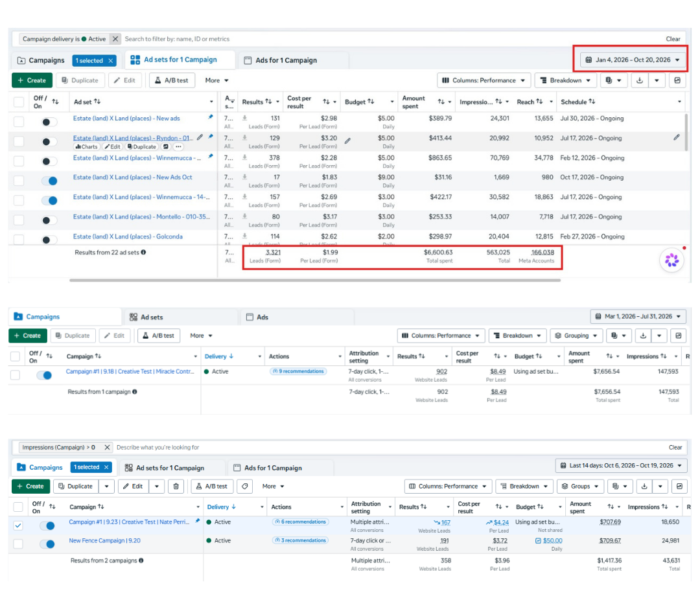
Task: Click pin icon on New ads row
Action: [x=211, y=117]
